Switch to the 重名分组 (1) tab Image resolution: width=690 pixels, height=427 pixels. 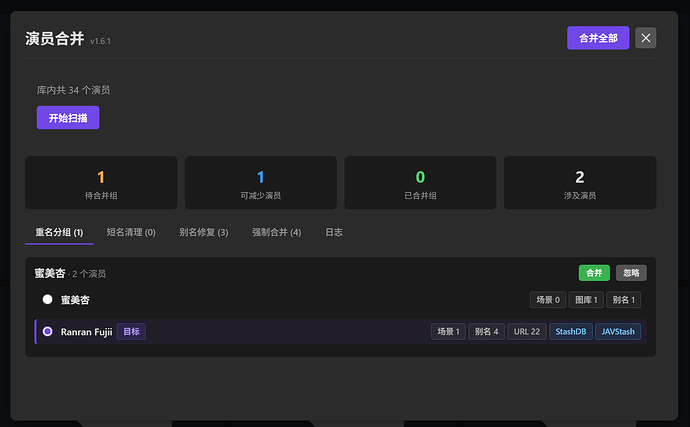point(59,232)
